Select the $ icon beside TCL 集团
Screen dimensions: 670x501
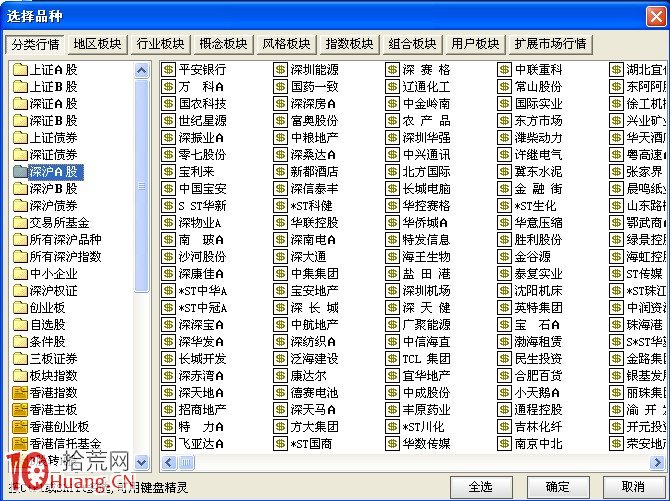click(392, 359)
